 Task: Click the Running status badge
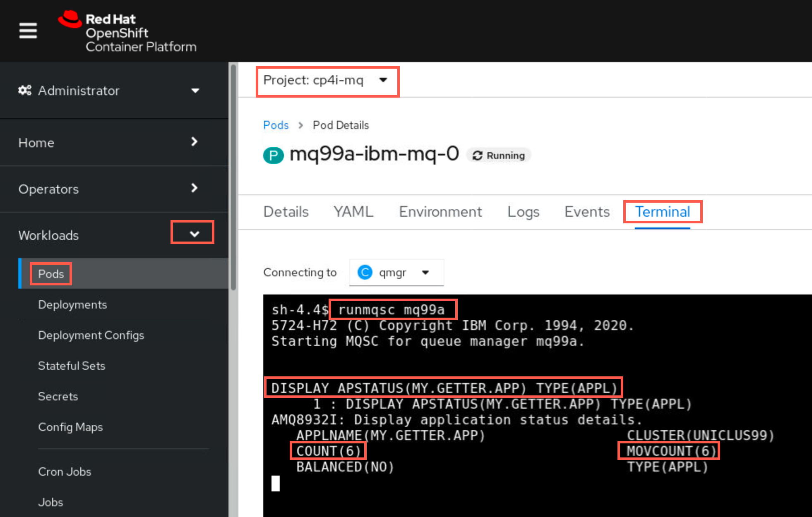499,156
